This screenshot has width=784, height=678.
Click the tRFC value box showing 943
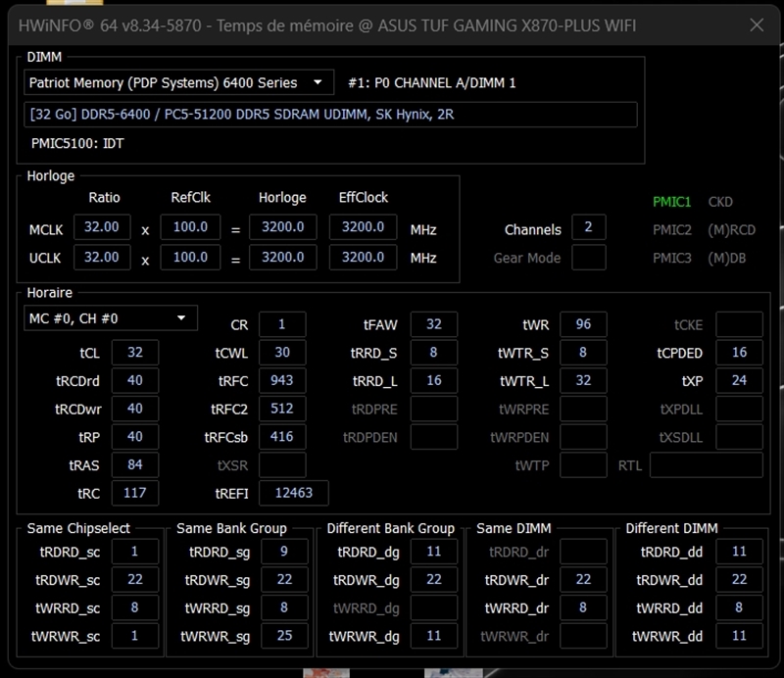click(283, 381)
